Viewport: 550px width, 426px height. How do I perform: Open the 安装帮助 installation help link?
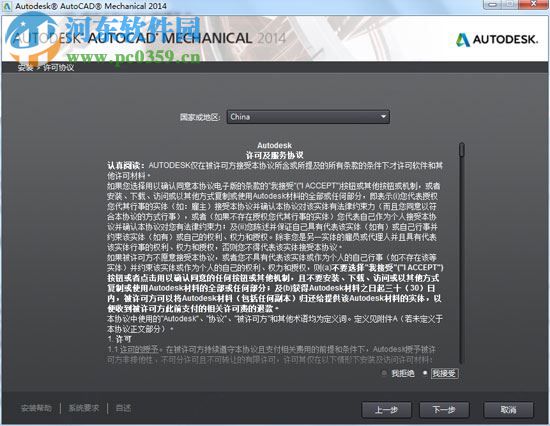coord(36,408)
